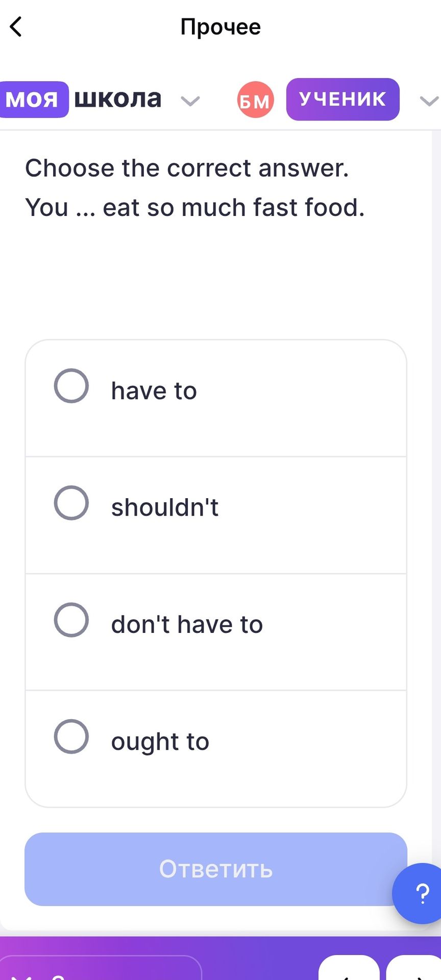Click the БМ user avatar
Viewport: 441px width, 980px height.
pyautogui.click(x=256, y=100)
